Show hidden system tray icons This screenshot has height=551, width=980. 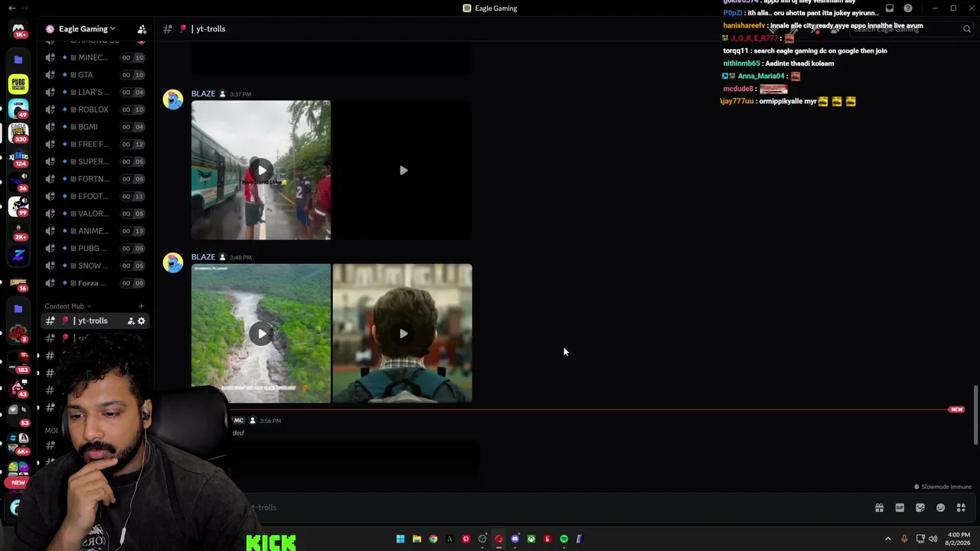coord(888,539)
